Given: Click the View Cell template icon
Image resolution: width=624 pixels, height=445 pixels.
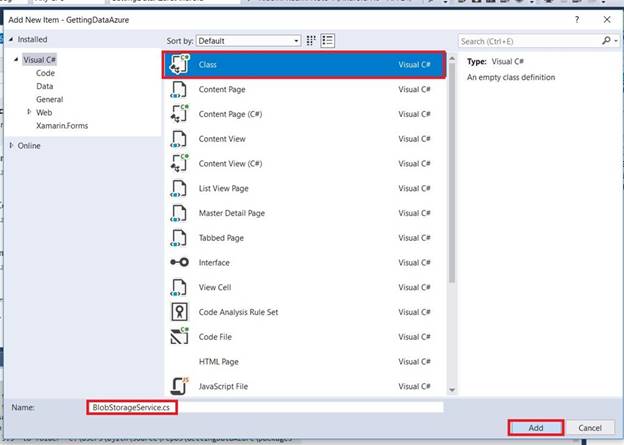Looking at the screenshot, I should pos(178,287).
